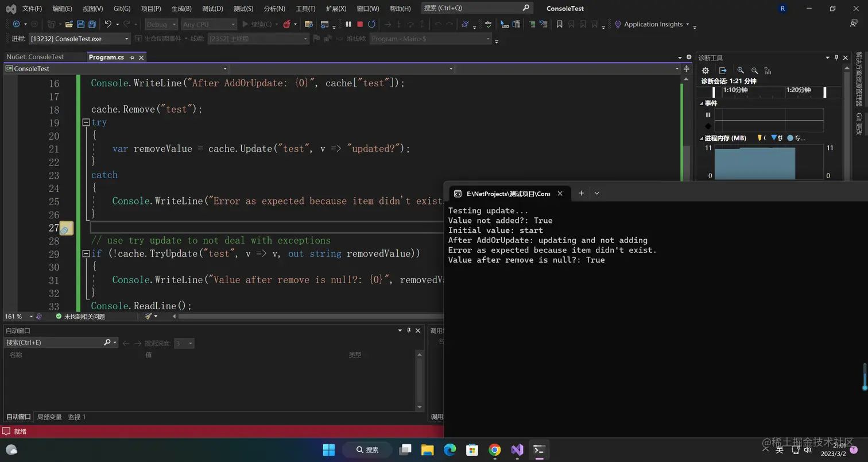Collapse the if block on line 29
Image resolution: width=868 pixels, height=462 pixels.
(x=86, y=253)
